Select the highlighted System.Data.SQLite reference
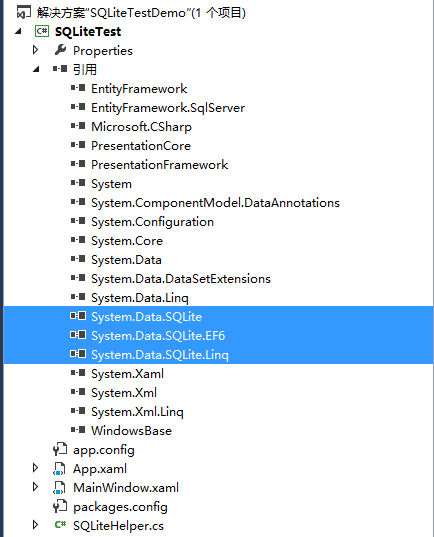 tap(146, 317)
